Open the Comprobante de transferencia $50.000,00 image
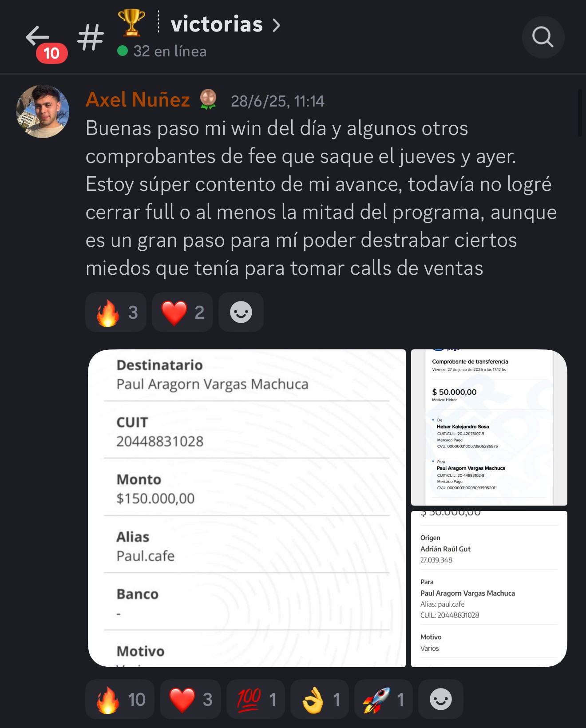This screenshot has width=586, height=728. [489, 427]
